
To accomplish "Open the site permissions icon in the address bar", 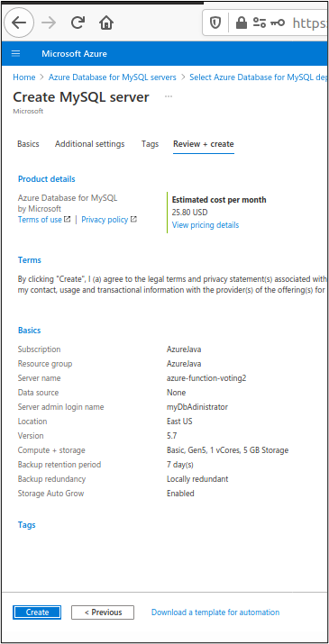I will tap(260, 23).
